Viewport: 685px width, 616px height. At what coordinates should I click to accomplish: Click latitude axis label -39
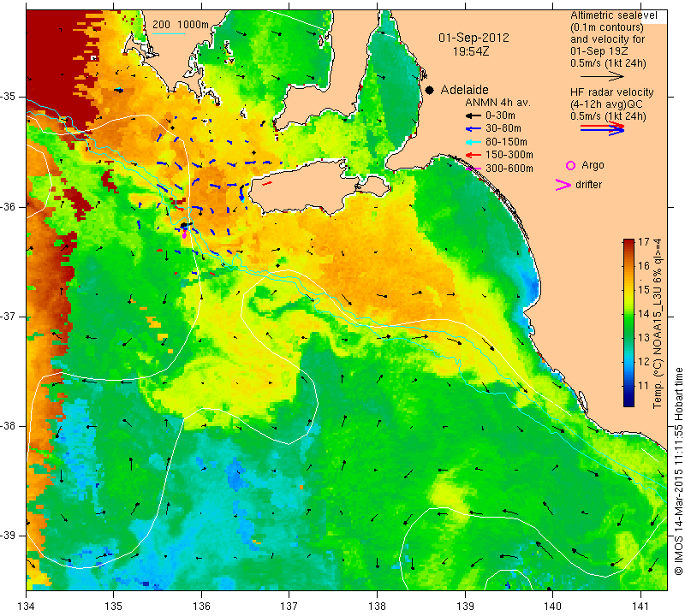coord(8,536)
